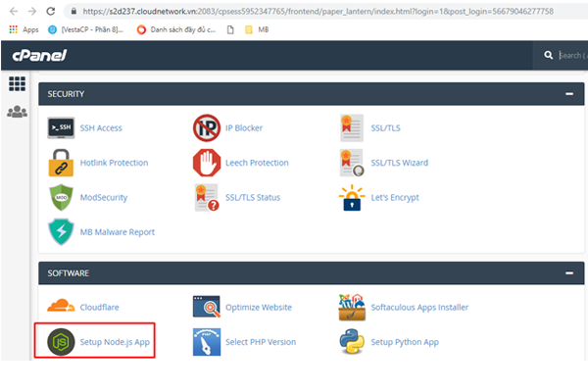
Task: Click the search magnifier icon
Action: 548,55
